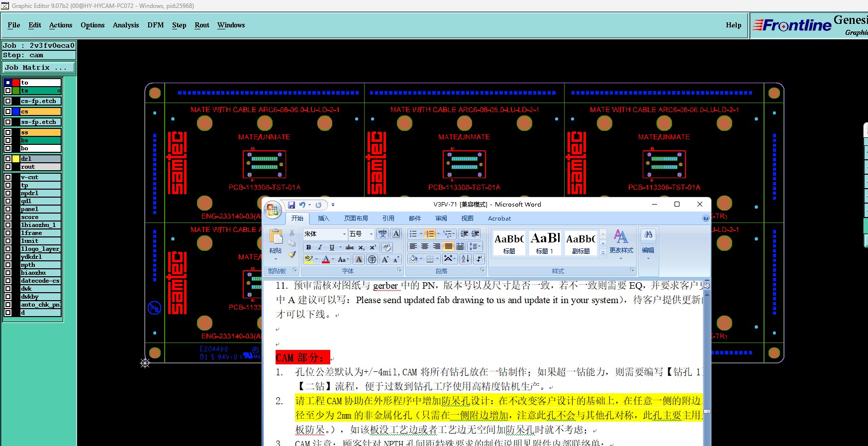Apply strikethrough with the abc icon
Screen dimensions: 868x446
pos(350,247)
